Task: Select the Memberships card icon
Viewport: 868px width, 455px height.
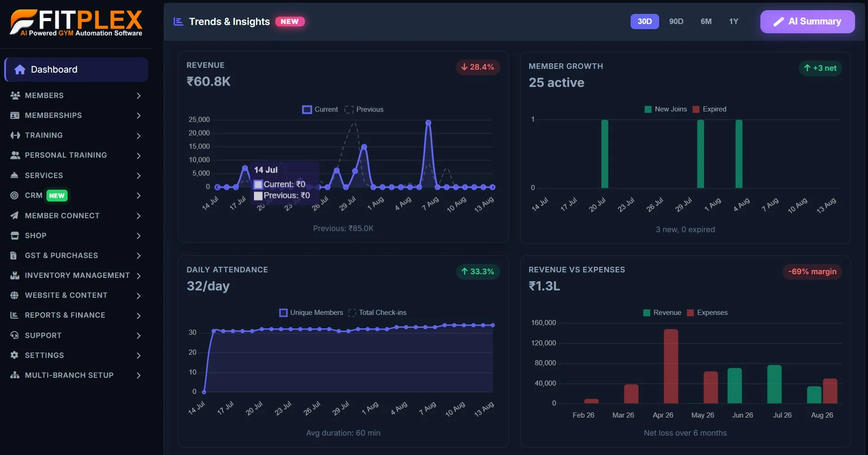Action: 15,115
